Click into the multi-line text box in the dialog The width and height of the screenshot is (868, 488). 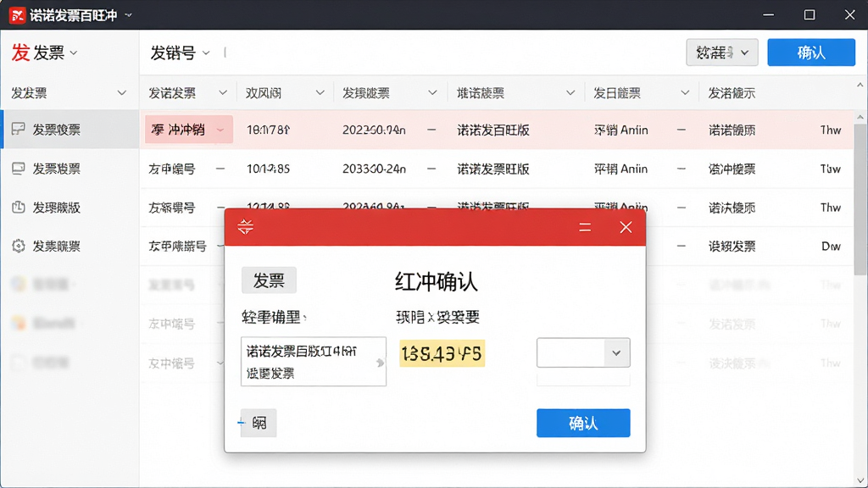[314, 361]
